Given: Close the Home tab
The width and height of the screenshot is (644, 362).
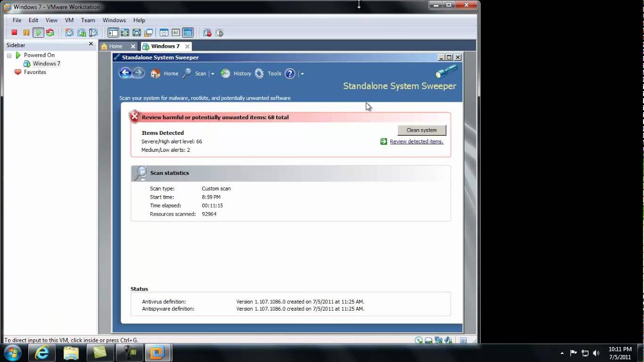Looking at the screenshot, I should [133, 46].
